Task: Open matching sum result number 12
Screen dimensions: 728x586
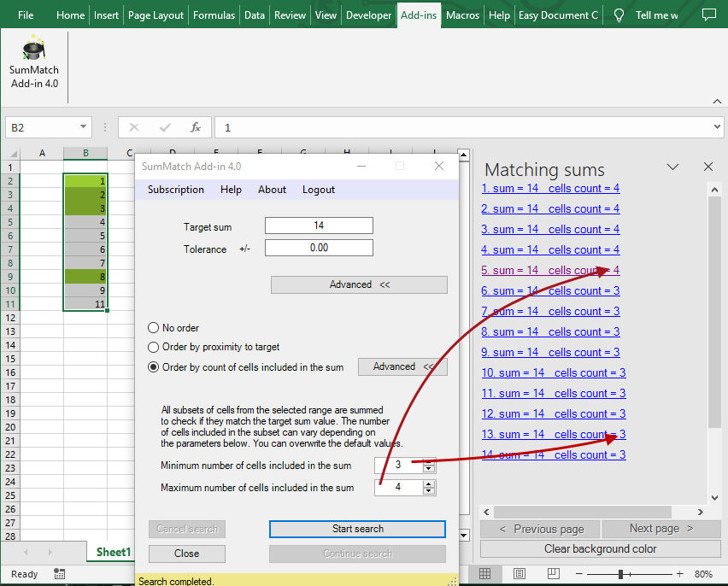Action: (554, 413)
